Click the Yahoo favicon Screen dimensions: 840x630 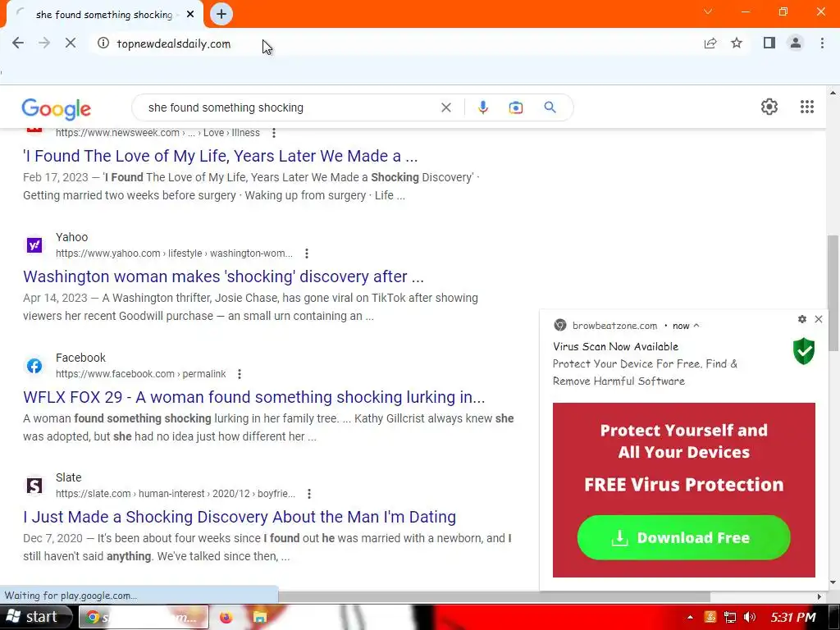click(34, 245)
